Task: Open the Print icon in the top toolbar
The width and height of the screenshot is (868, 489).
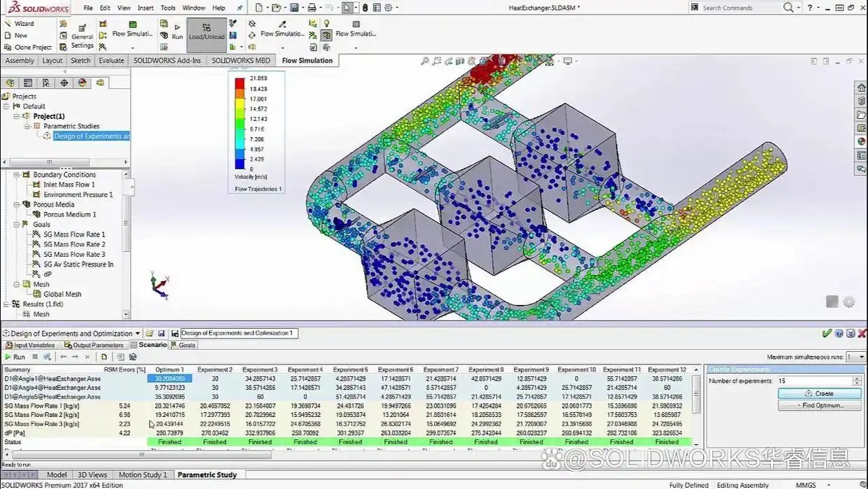Action: pos(312,8)
